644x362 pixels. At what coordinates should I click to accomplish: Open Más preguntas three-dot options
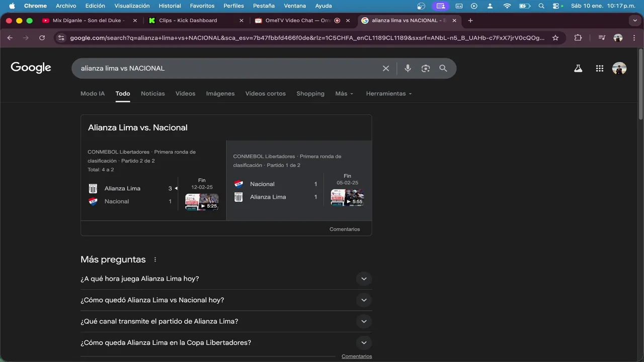point(155,260)
